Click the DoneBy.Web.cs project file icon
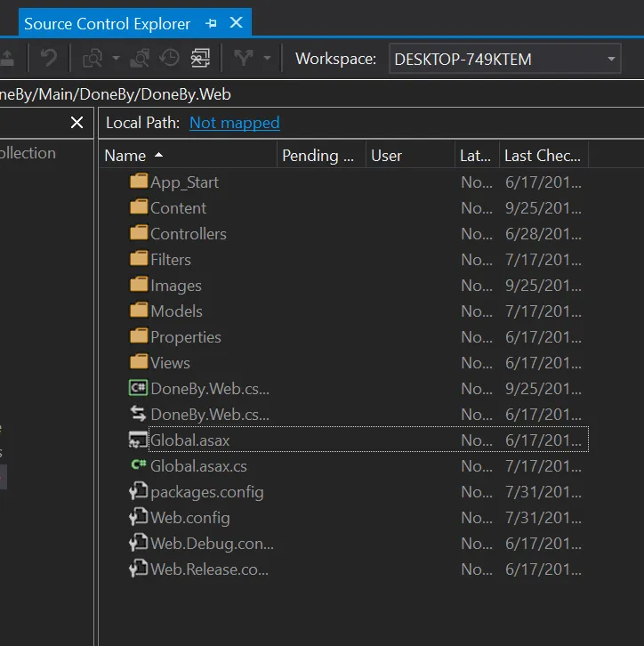The width and height of the screenshot is (644, 646). pos(138,388)
